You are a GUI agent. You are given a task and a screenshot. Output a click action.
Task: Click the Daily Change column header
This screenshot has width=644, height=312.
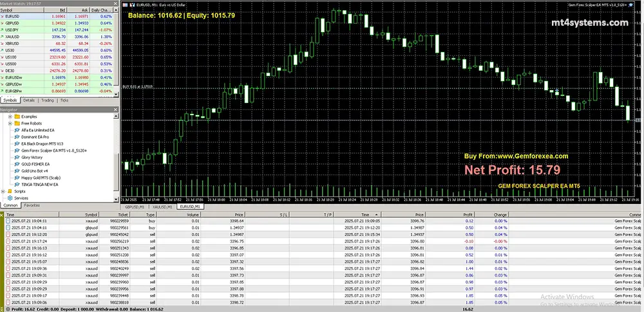(101, 10)
